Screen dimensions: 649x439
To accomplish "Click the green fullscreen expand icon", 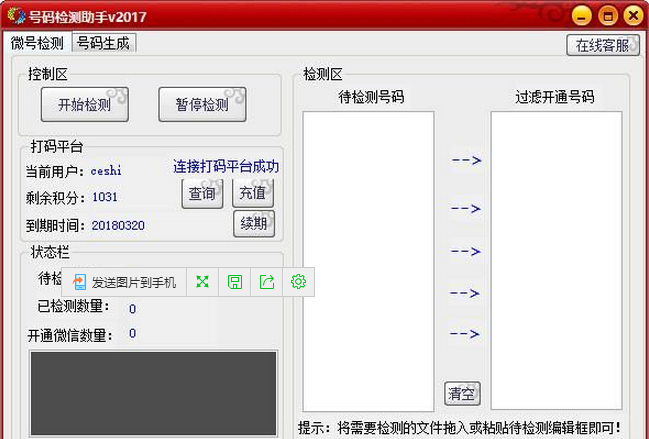I will point(202,282).
